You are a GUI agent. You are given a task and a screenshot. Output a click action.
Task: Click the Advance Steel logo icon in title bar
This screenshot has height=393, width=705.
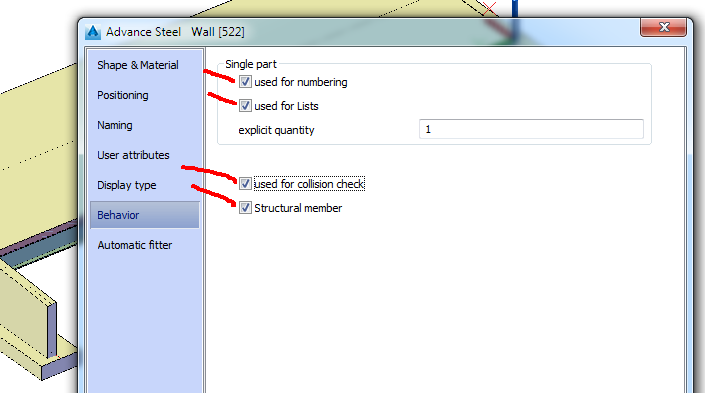[x=93, y=32]
